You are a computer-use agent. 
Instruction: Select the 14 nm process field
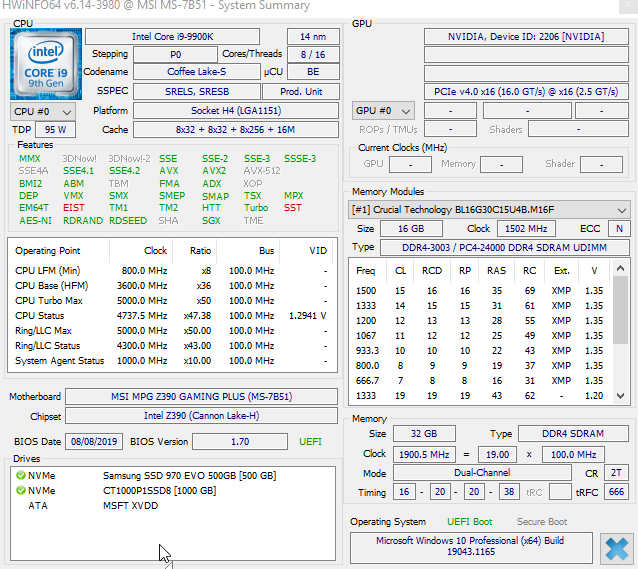click(313, 37)
